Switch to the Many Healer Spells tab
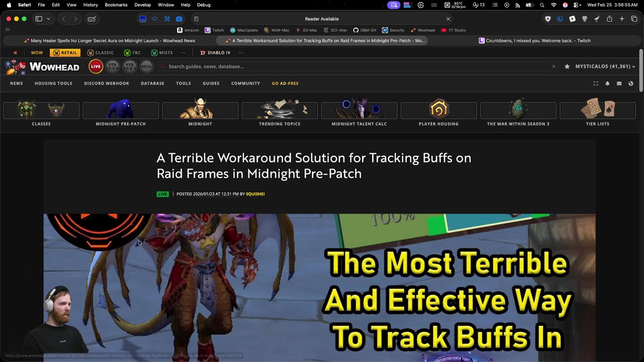The width and height of the screenshot is (644, 362). 109,41
